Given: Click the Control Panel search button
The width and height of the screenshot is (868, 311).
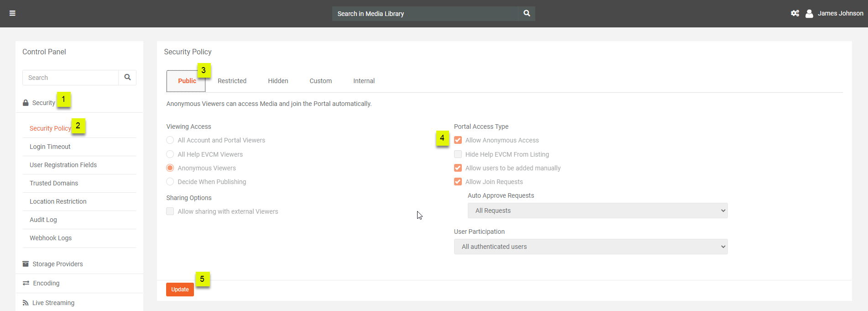Looking at the screenshot, I should click(x=127, y=78).
